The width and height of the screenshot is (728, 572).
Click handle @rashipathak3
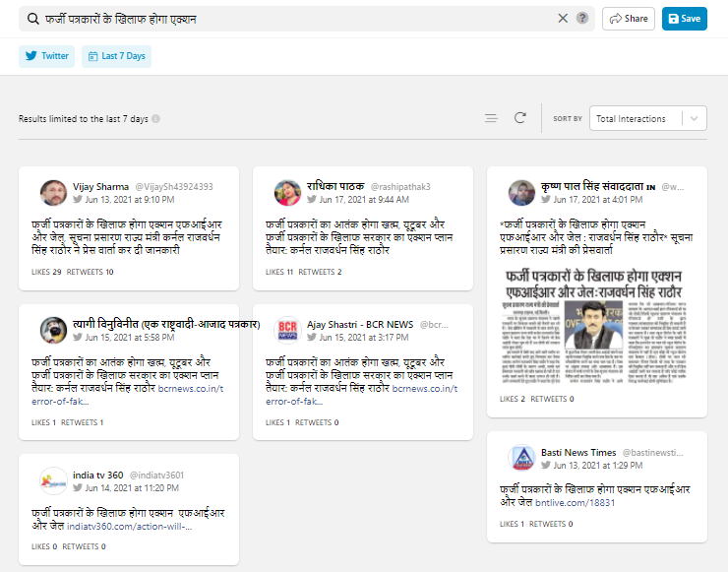click(400, 187)
